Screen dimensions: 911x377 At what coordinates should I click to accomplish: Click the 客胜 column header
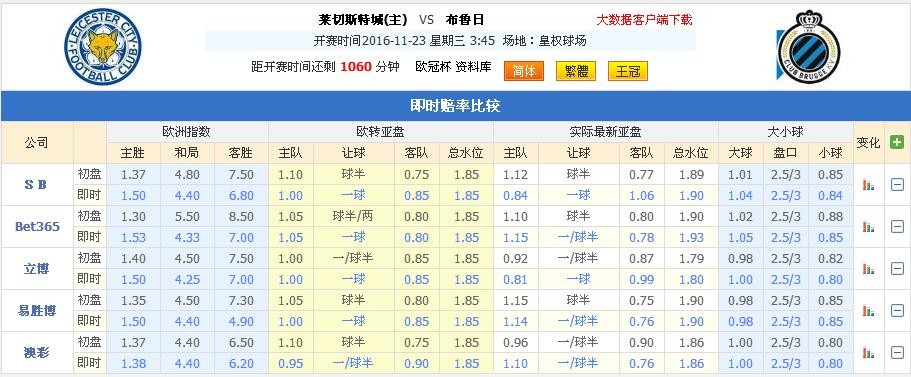(x=241, y=153)
